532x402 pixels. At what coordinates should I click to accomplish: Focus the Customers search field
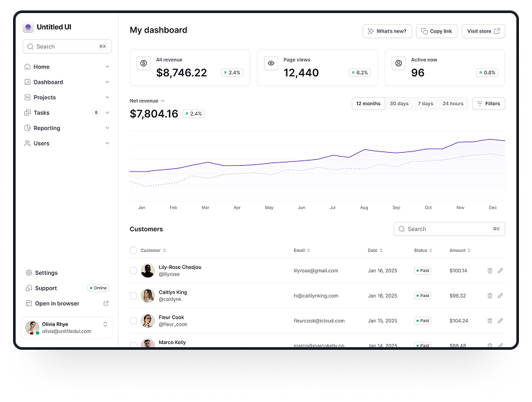coord(449,229)
